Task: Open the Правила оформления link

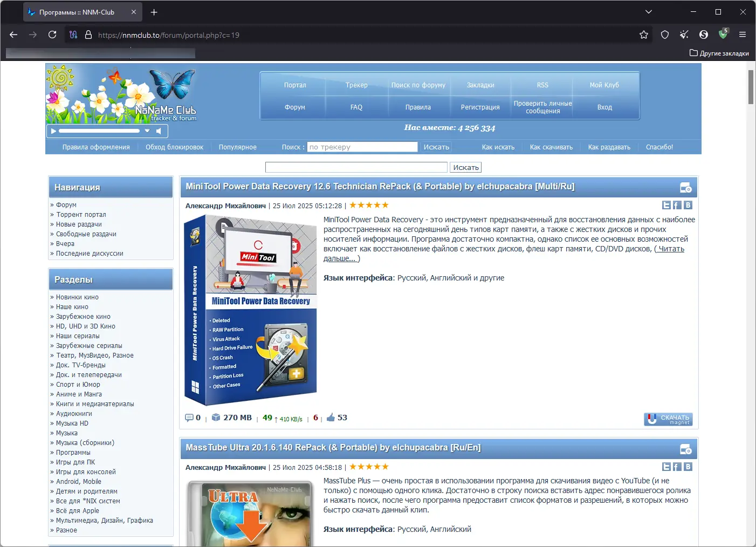Action: (96, 147)
